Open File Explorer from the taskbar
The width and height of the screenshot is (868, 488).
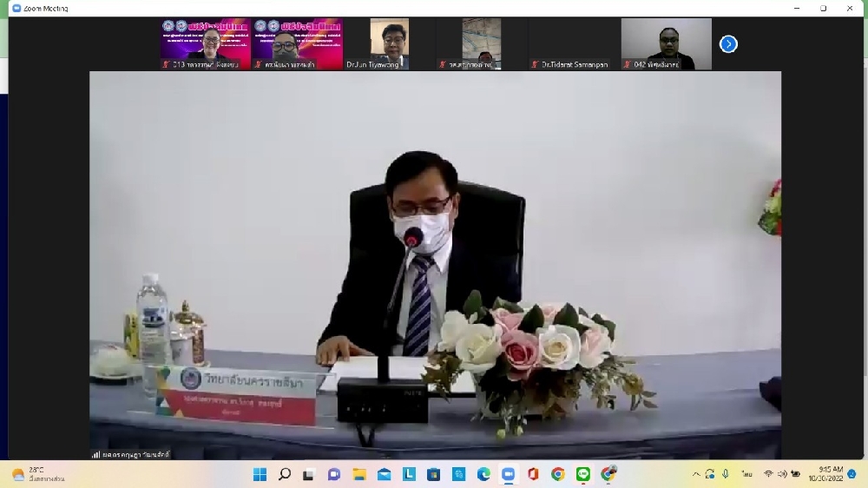point(359,474)
